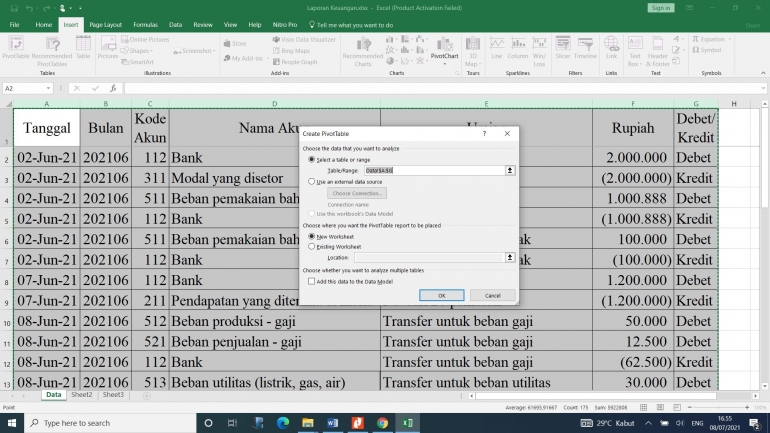This screenshot has width=770, height=433.
Task: Insert a Win/Loss sparkline
Action: click(x=539, y=51)
